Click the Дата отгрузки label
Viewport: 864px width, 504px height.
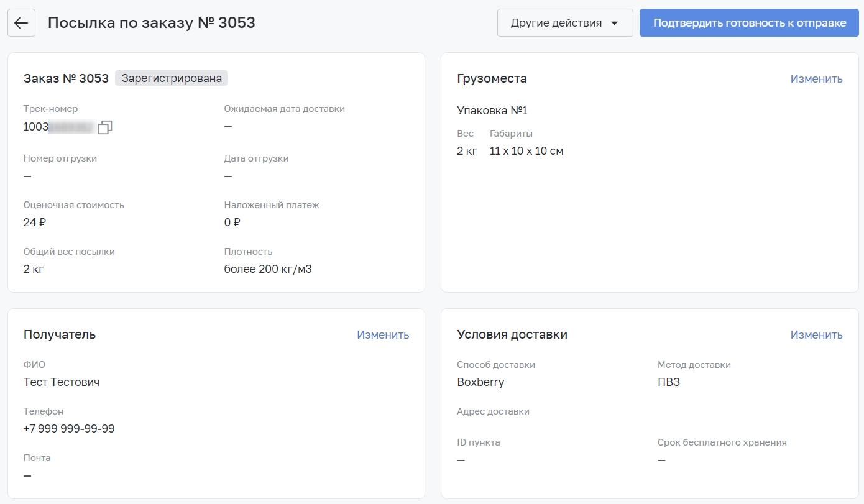[256, 158]
